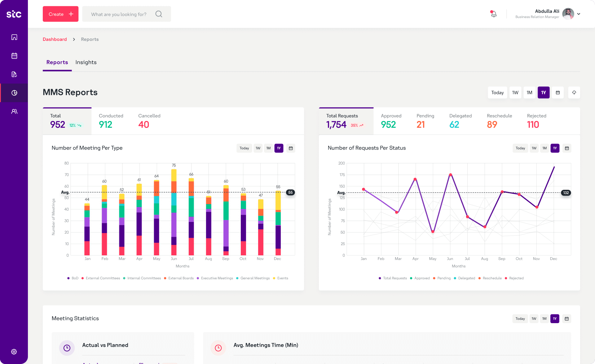Expand the user profile dropdown chevron
The width and height of the screenshot is (595, 364).
(579, 14)
